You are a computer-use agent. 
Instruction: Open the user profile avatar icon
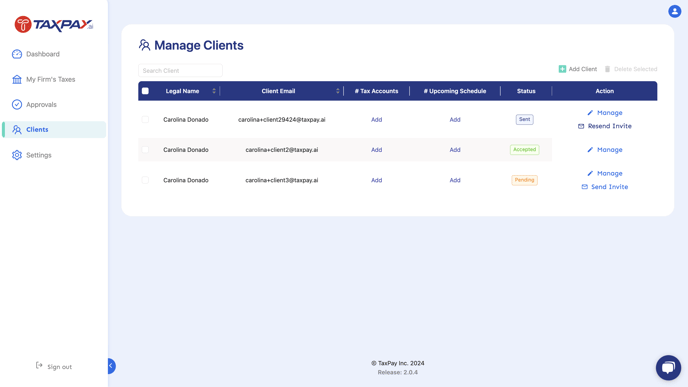pos(674,11)
